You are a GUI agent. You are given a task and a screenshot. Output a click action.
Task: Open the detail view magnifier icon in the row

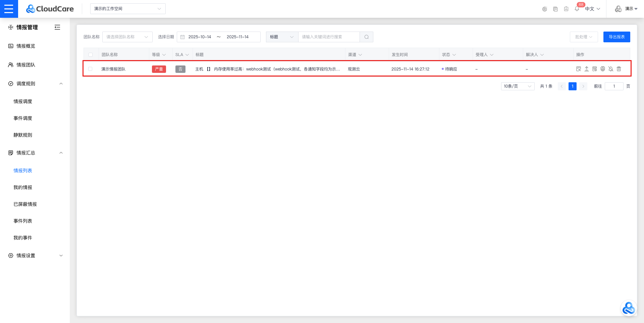[x=579, y=69]
